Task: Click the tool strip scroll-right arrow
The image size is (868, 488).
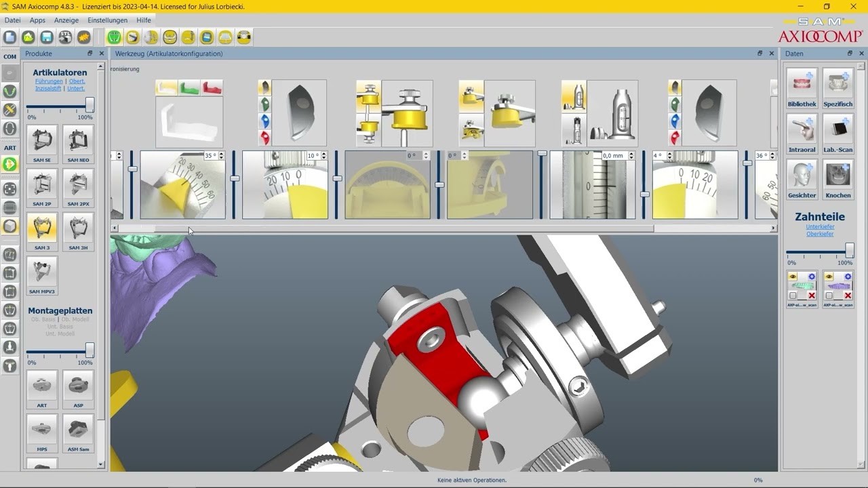Action: pyautogui.click(x=773, y=228)
